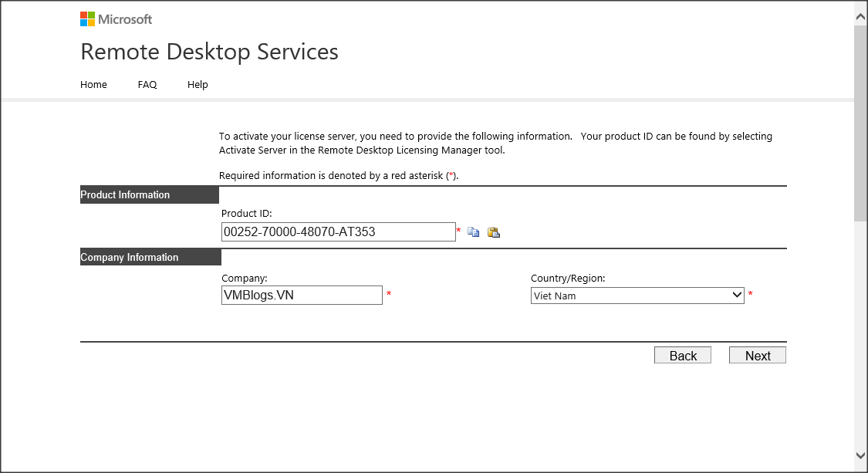Viewport: 868px width, 473px height.
Task: Click the empty scrollbar track below the thumb
Action: tap(860, 332)
